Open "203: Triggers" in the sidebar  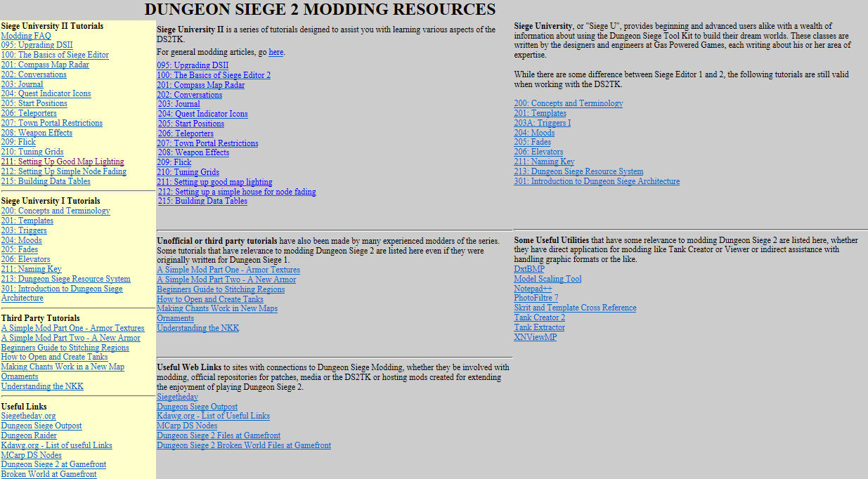click(x=24, y=230)
